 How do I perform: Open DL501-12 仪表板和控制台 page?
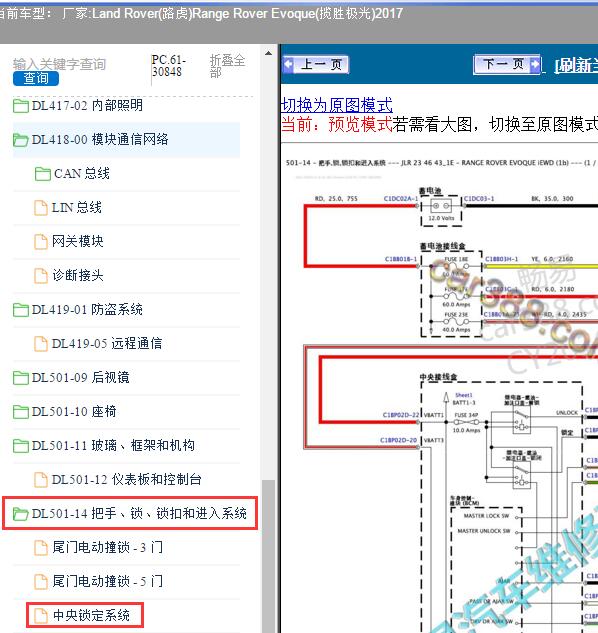(x=127, y=480)
